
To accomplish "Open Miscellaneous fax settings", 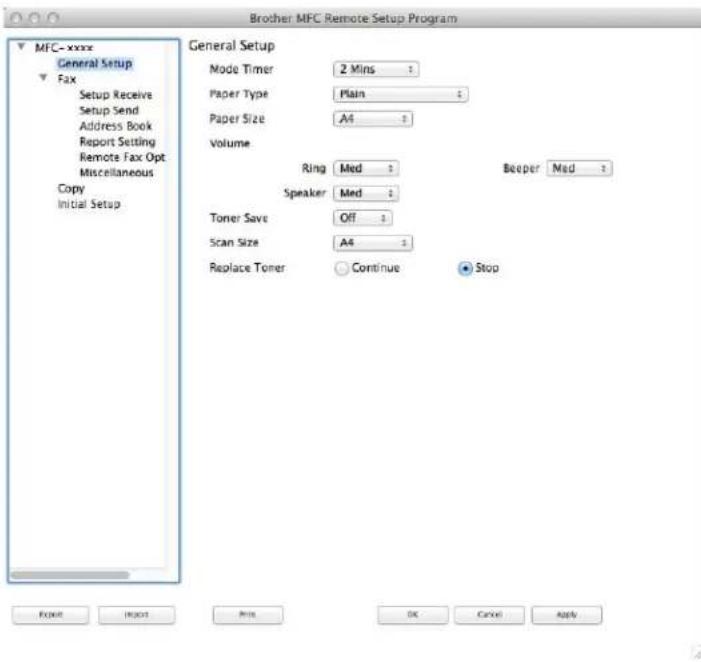I will coord(116,173).
